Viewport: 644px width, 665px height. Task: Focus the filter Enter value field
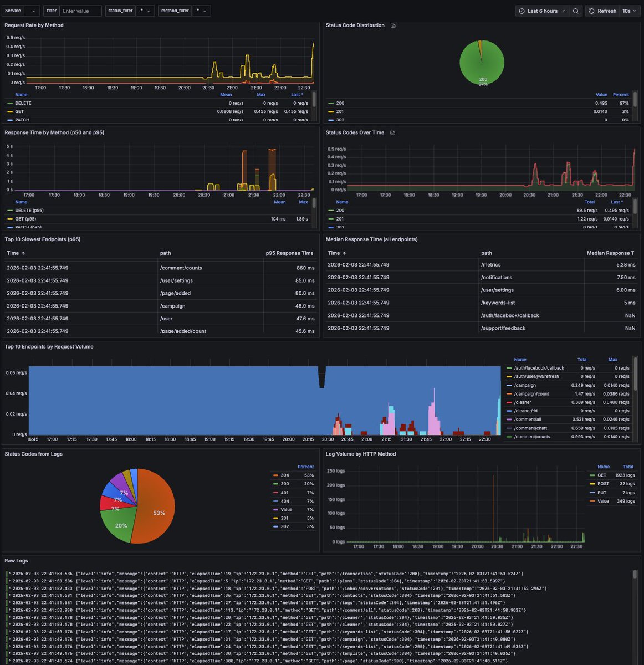coord(81,11)
